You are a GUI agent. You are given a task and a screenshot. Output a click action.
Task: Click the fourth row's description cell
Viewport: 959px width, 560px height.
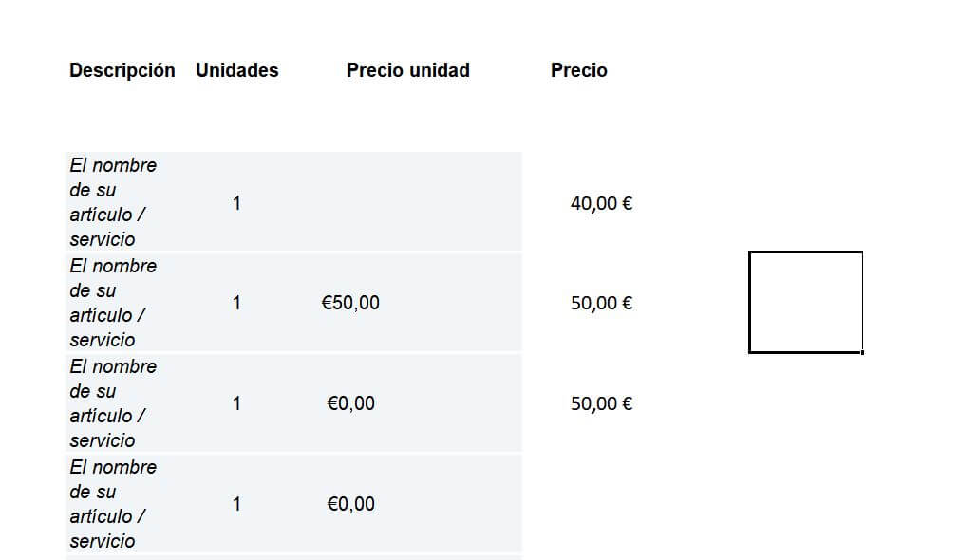tap(113, 504)
